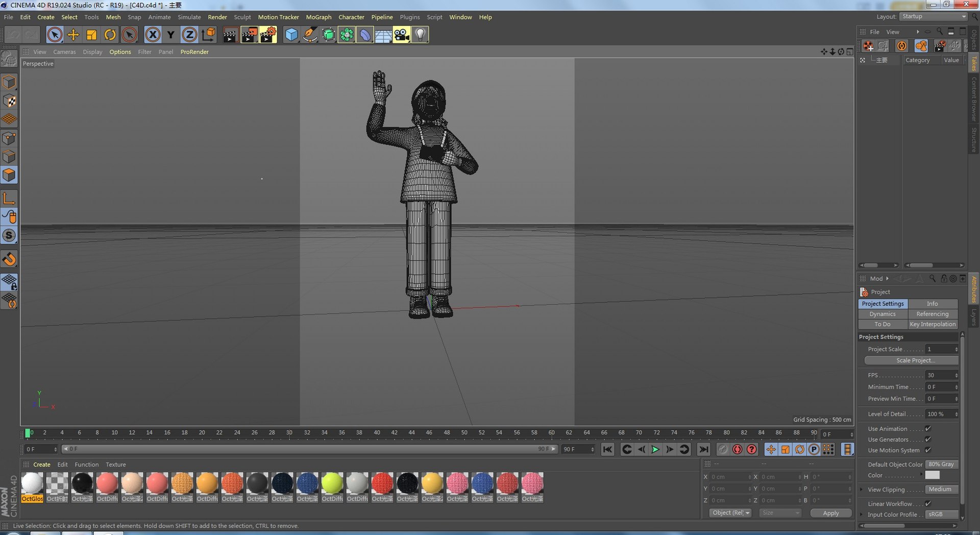This screenshot has width=980, height=535.
Task: Select the Move tool icon
Action: (x=73, y=35)
